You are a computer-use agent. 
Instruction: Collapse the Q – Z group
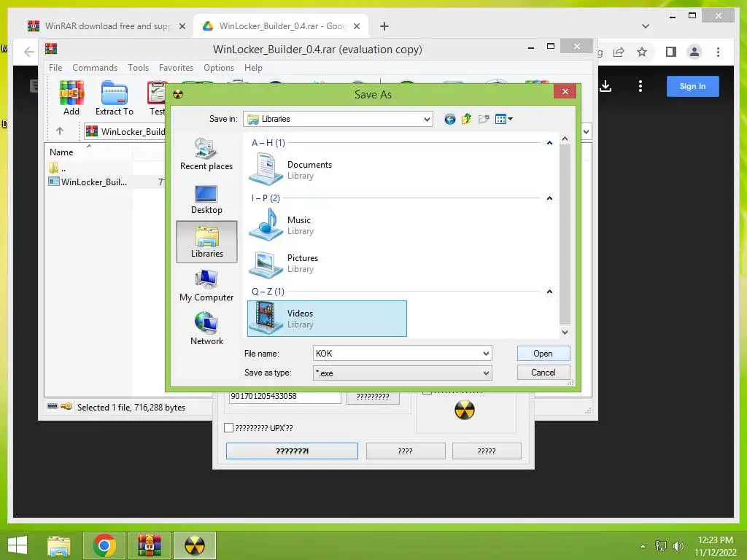tap(549, 292)
